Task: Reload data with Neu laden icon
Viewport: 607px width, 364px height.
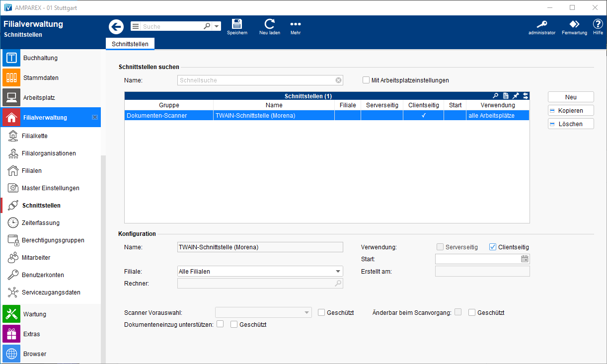Action: [x=269, y=27]
